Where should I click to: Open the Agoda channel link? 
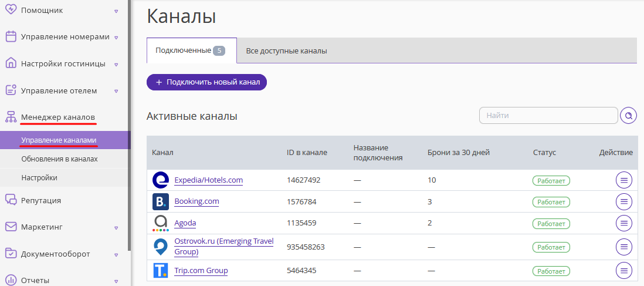coord(185,223)
